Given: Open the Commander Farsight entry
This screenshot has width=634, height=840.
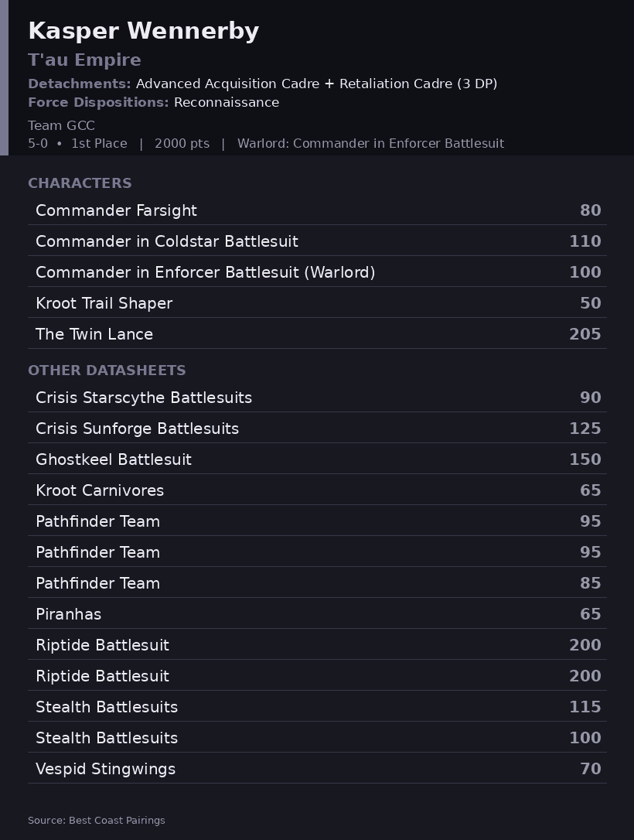Looking at the screenshot, I should [x=317, y=210].
